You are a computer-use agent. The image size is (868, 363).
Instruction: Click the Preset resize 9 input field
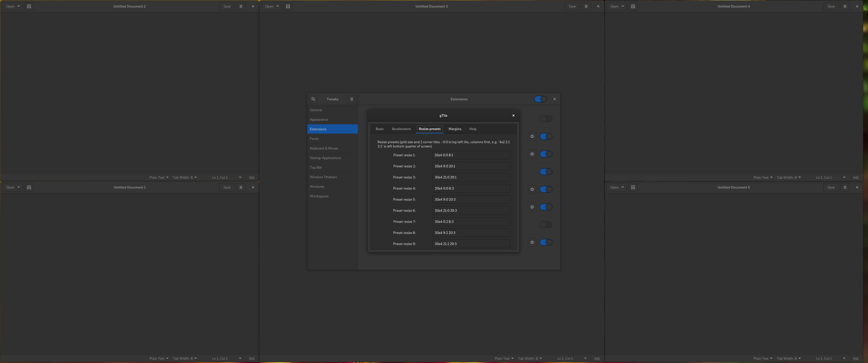click(x=471, y=244)
